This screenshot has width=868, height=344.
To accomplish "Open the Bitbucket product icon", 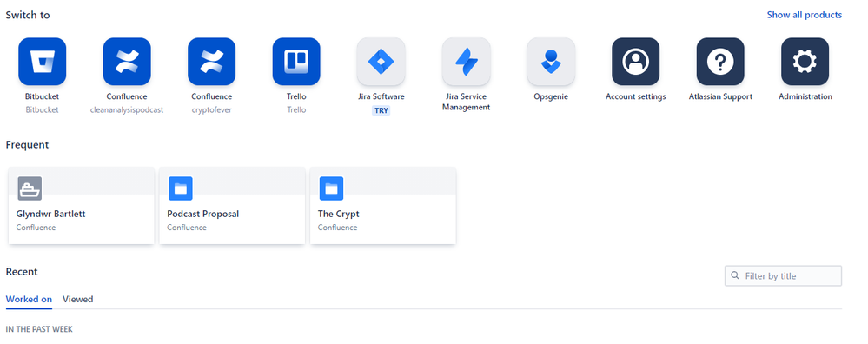I will point(42,62).
